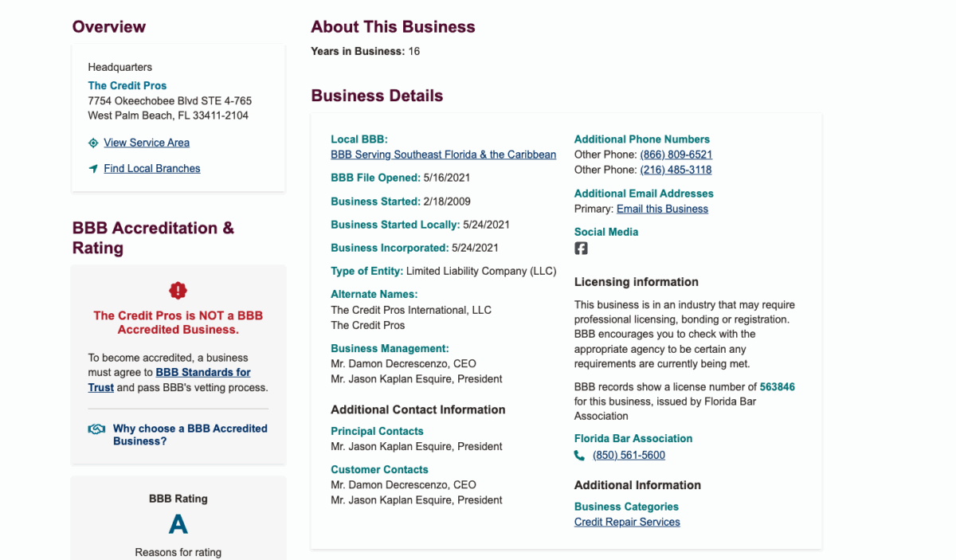
Task: Open The Credit Pros business name link
Action: click(x=127, y=85)
